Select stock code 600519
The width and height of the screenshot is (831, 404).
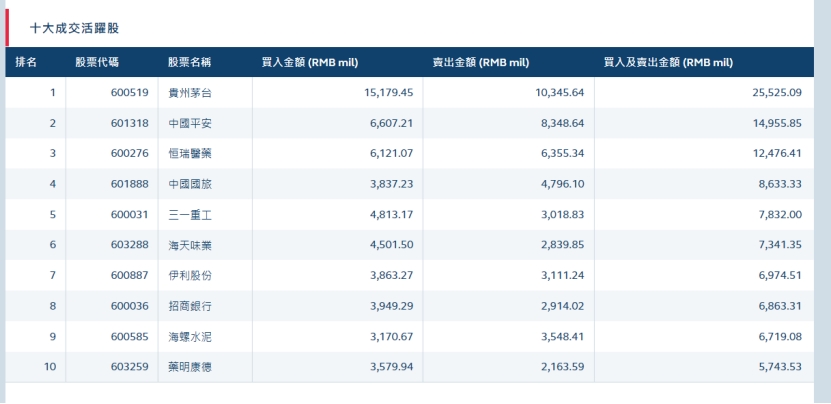pos(130,93)
